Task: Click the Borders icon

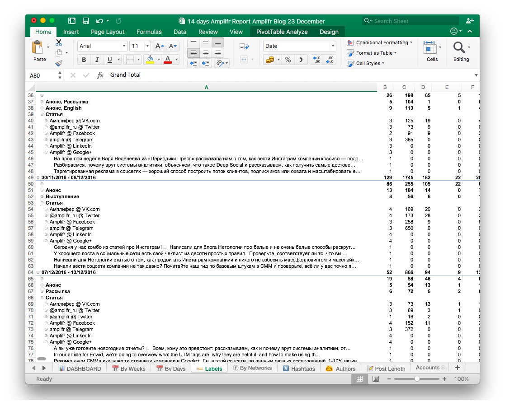Action: pyautogui.click(x=130, y=60)
